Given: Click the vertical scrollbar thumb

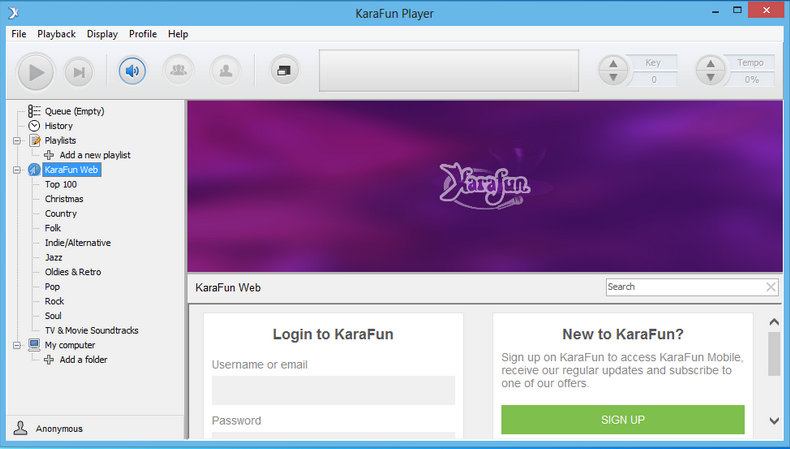Looking at the screenshot, I should point(774,354).
